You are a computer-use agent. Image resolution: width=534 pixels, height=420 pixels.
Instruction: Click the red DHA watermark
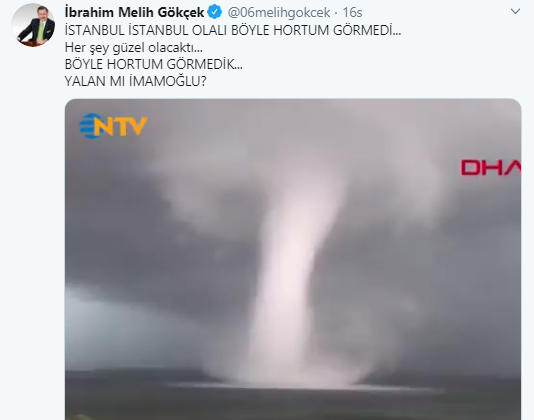pyautogui.click(x=491, y=168)
